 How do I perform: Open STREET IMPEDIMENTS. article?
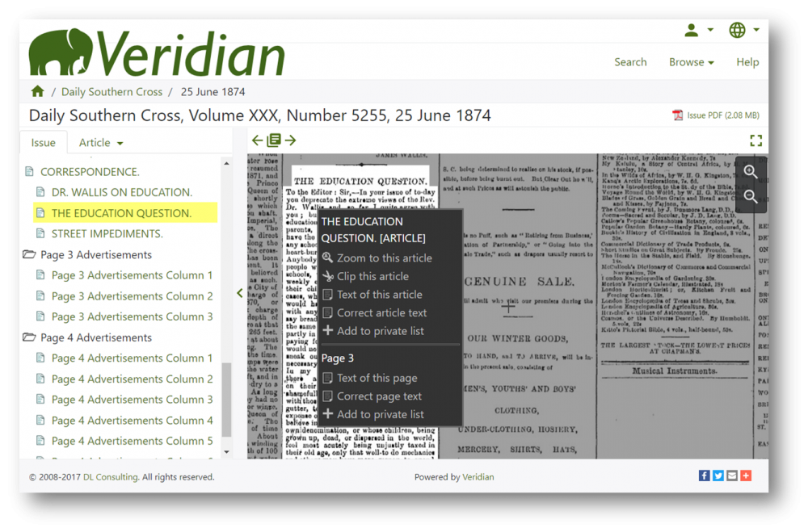click(107, 234)
